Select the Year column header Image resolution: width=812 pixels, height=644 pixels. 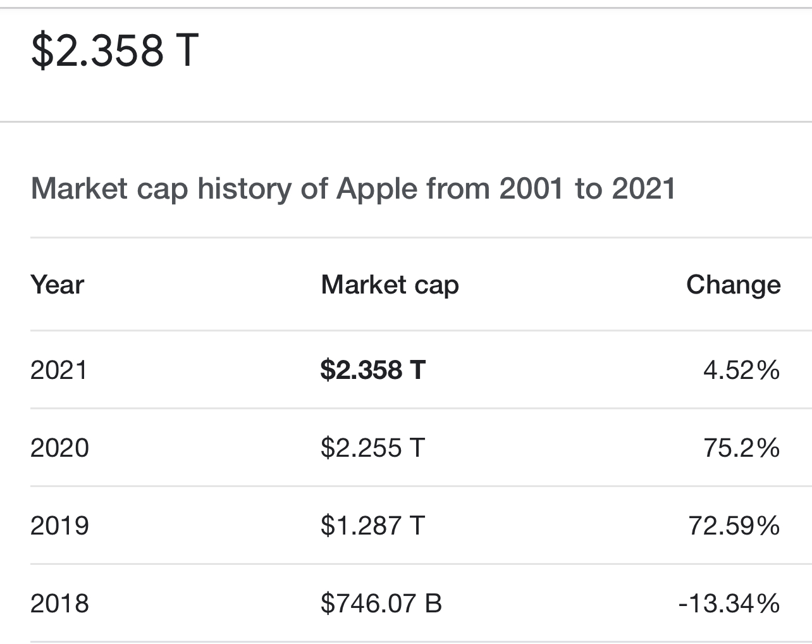click(x=57, y=285)
